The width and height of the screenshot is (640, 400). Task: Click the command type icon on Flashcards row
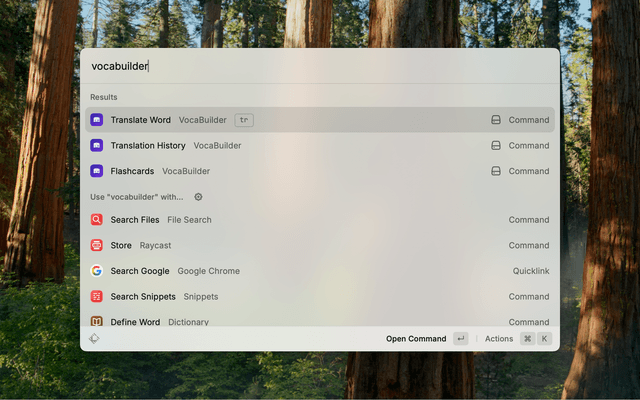point(495,171)
